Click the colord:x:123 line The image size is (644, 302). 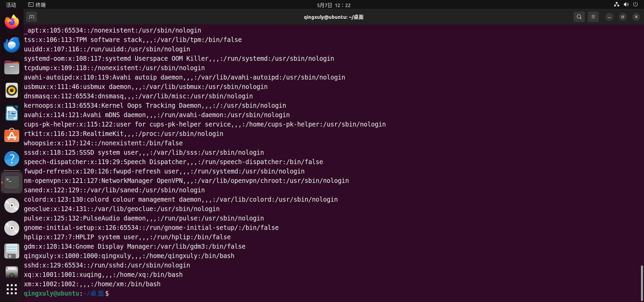[181, 199]
